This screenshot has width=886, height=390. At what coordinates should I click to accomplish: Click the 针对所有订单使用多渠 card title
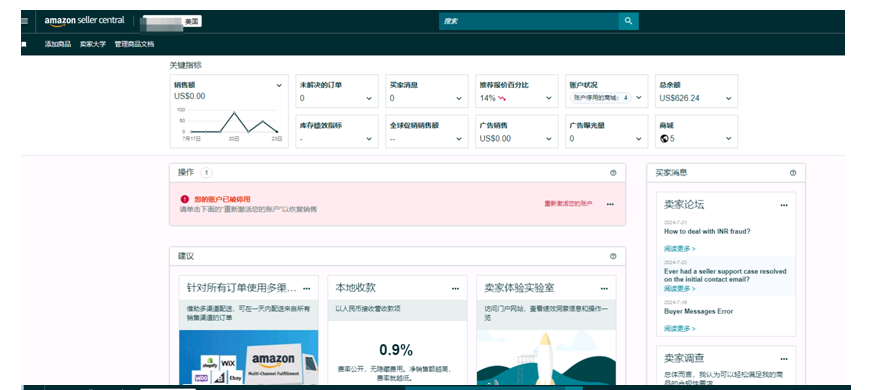point(241,288)
